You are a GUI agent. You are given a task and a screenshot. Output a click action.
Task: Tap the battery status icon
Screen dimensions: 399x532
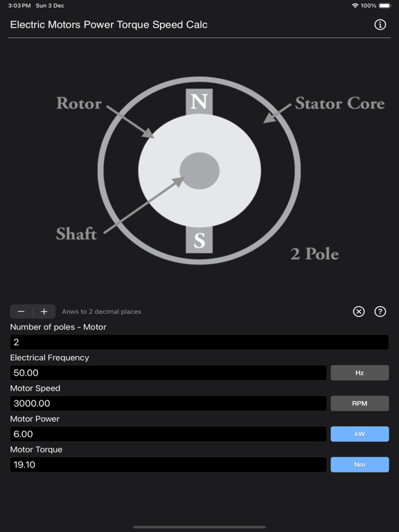pyautogui.click(x=385, y=6)
